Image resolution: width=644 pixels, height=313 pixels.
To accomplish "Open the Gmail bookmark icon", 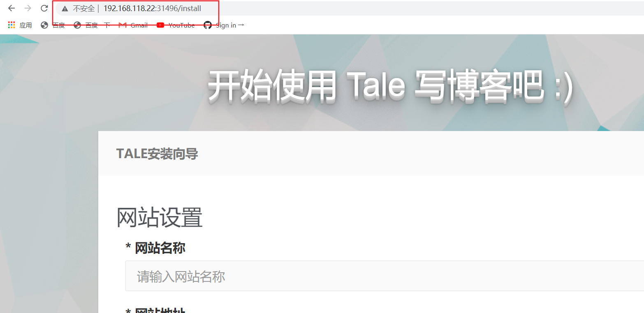I will tap(122, 25).
